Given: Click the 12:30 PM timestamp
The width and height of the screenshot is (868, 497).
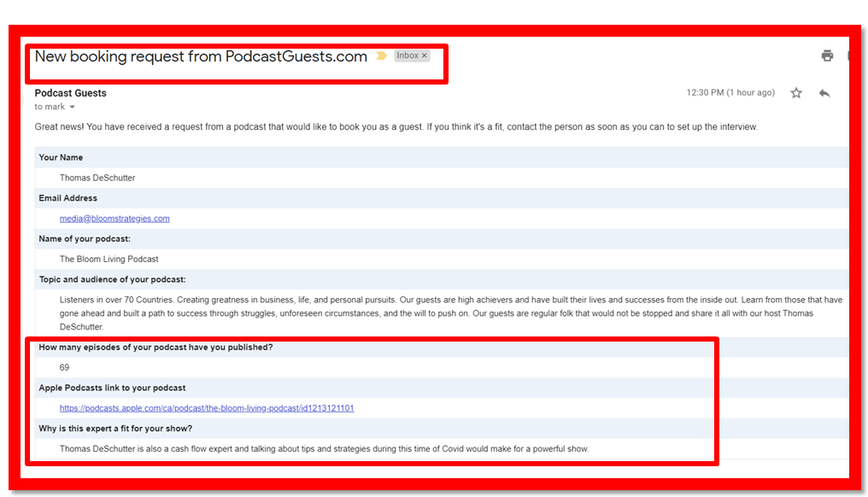Looking at the screenshot, I should point(730,93).
